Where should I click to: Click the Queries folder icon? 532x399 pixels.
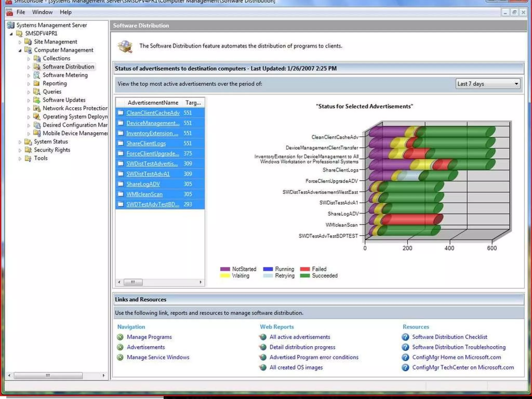point(37,92)
